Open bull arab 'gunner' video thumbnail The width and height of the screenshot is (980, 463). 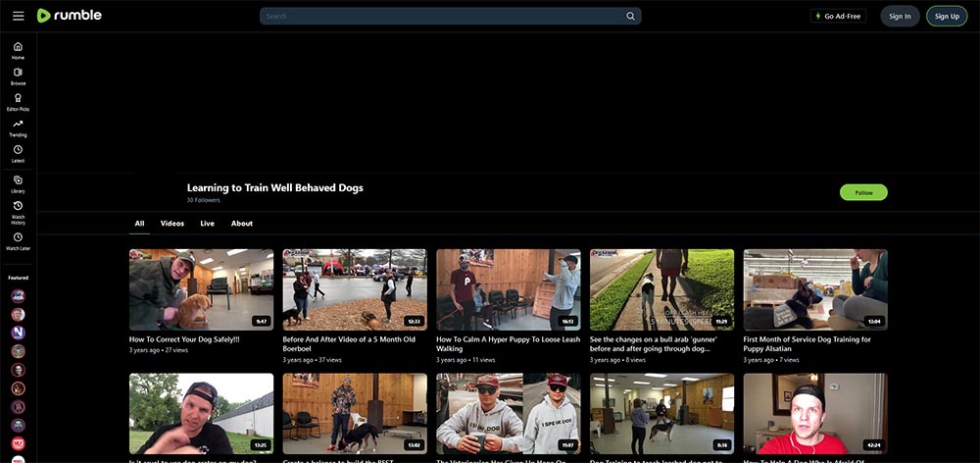point(661,289)
